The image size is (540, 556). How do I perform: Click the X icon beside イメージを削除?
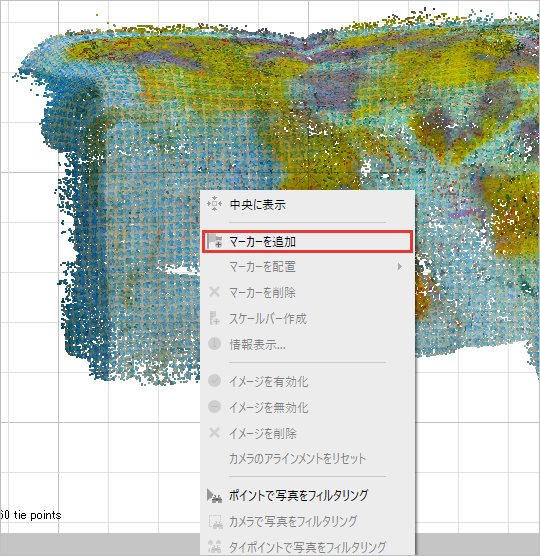click(214, 433)
